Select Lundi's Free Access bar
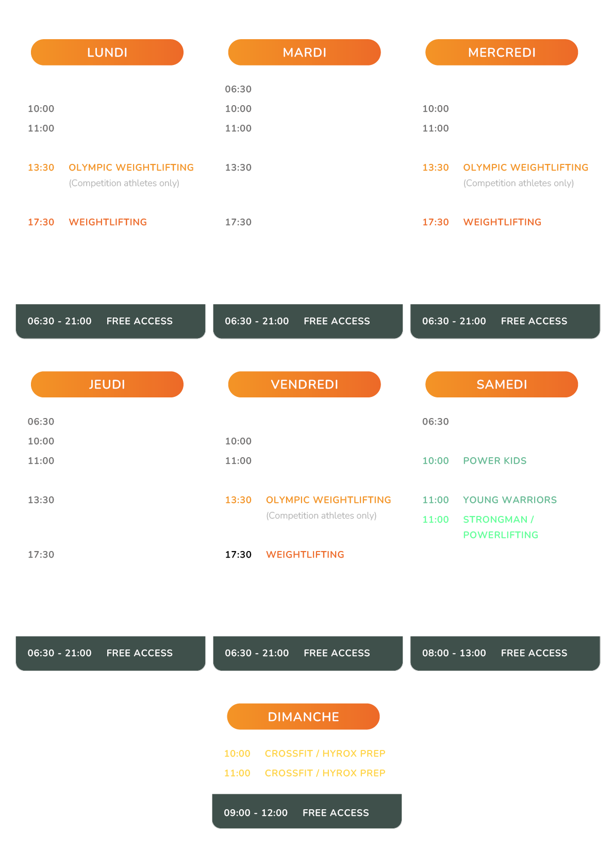The width and height of the screenshot is (614, 868). point(110,321)
